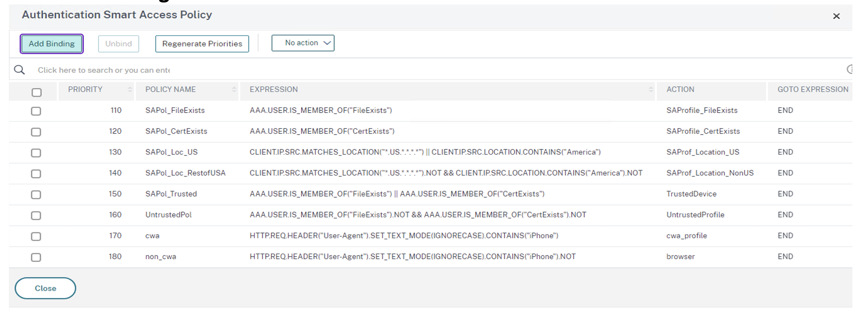Click the search magnifier icon
868x312 pixels.
pos(19,70)
